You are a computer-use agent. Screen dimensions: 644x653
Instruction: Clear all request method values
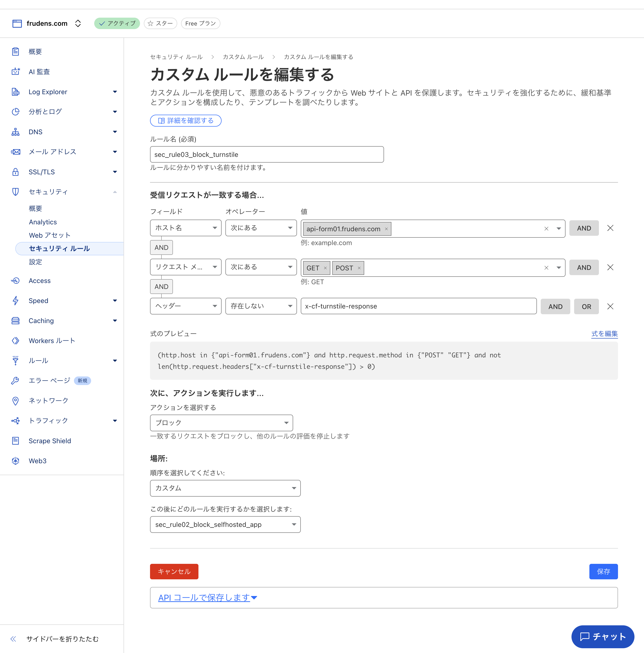[546, 268]
